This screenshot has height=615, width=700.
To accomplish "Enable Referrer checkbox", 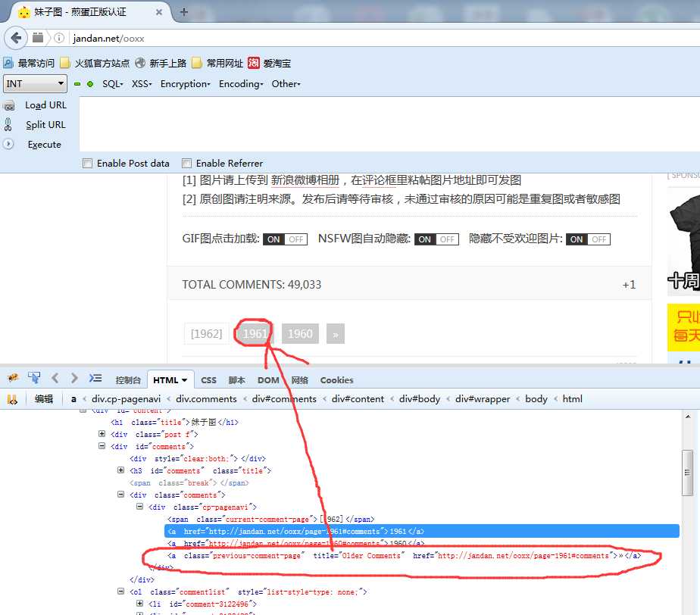I will tap(186, 163).
